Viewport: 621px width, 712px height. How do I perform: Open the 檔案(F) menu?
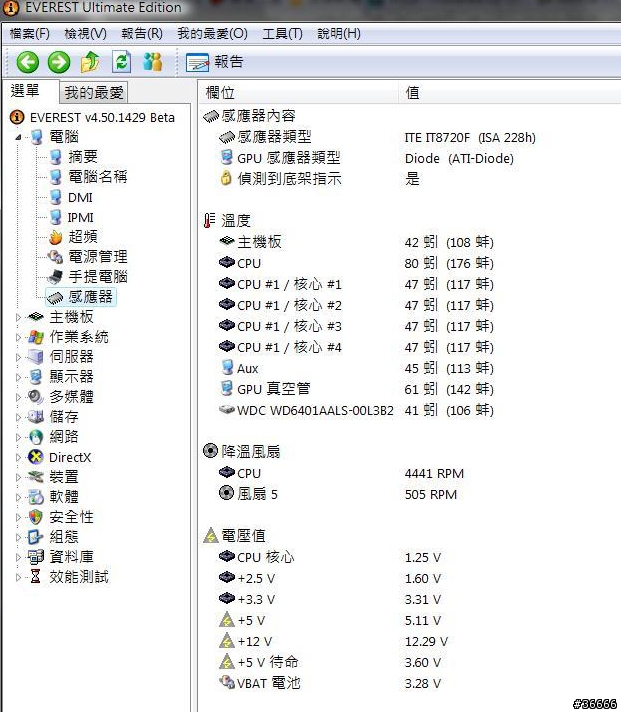(30, 34)
